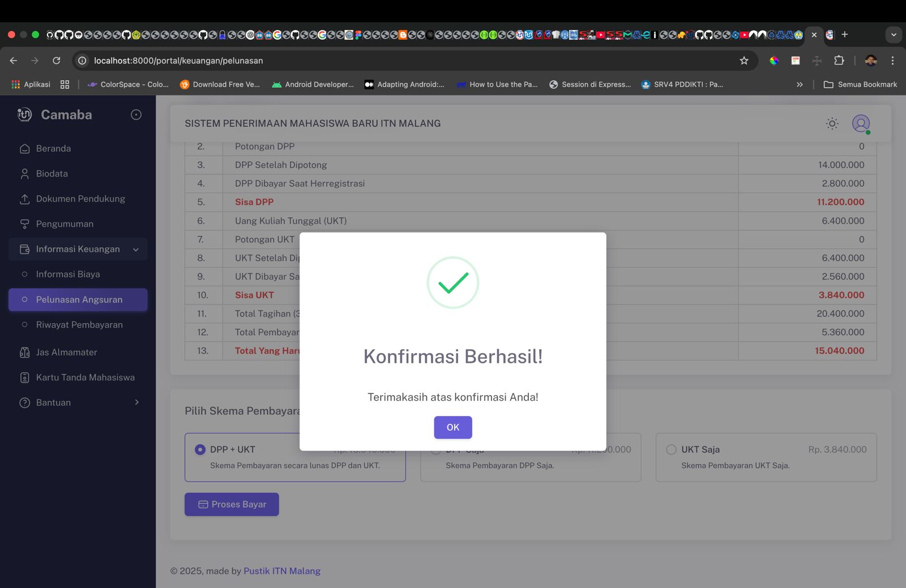This screenshot has width=906, height=588.
Task: Open the Pustik ITN Malang link
Action: tap(282, 571)
